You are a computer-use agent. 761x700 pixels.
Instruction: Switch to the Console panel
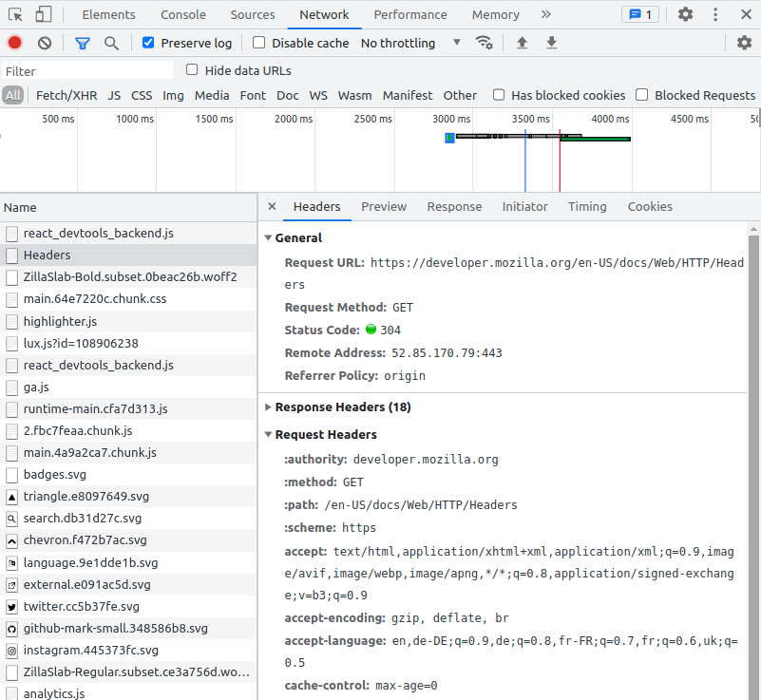(183, 14)
